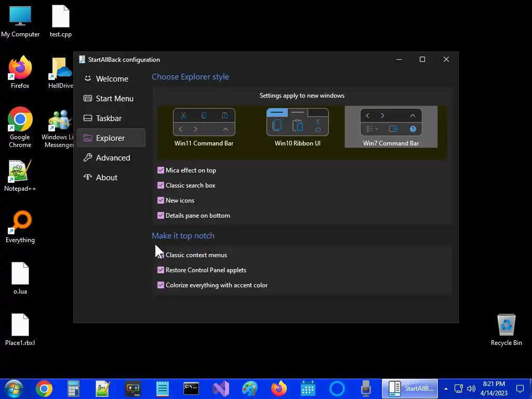This screenshot has height=399, width=532.
Task: Open Firefox from the taskbar
Action: click(x=279, y=389)
